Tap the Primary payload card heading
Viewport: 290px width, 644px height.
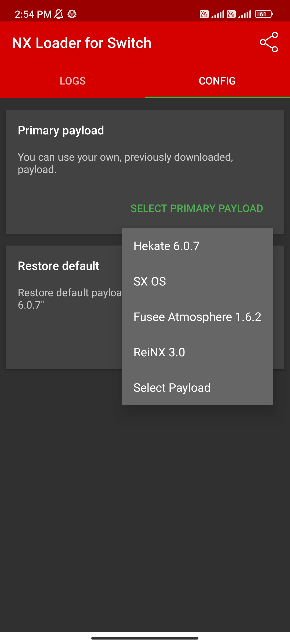tap(61, 131)
